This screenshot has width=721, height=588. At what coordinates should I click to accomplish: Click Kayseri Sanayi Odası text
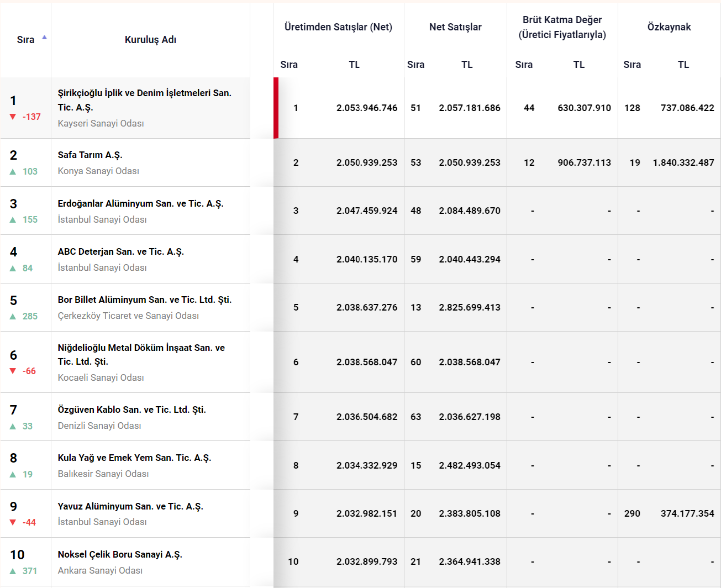tap(101, 123)
